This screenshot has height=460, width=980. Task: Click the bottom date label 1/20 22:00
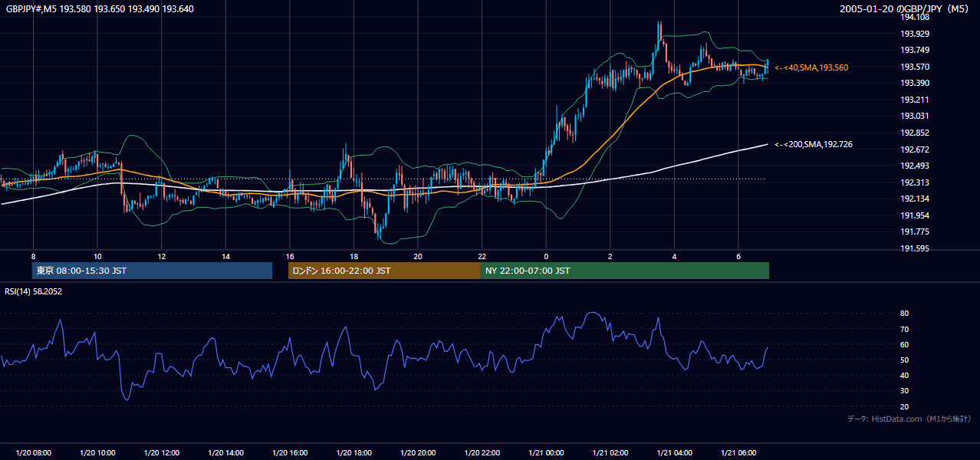[x=482, y=453]
